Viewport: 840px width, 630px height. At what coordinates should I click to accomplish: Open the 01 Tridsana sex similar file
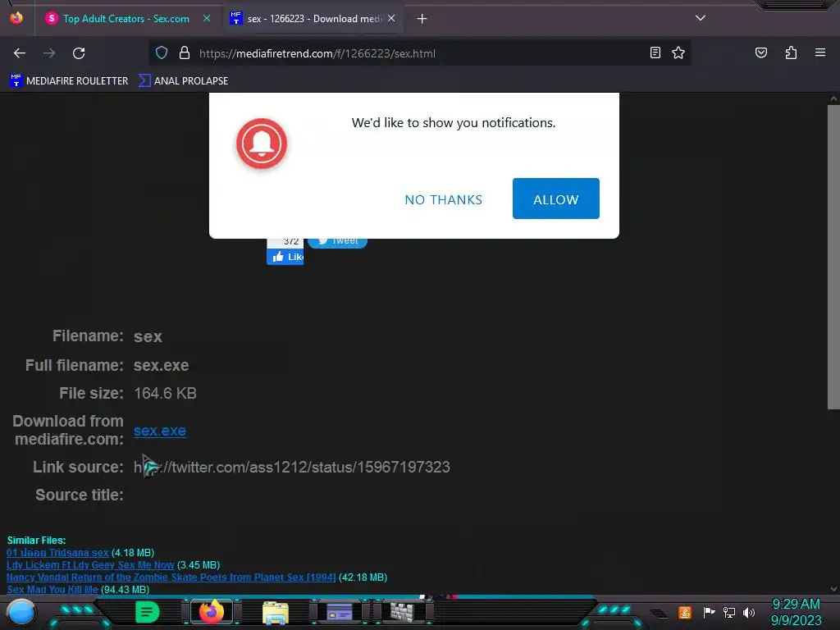[x=57, y=552]
